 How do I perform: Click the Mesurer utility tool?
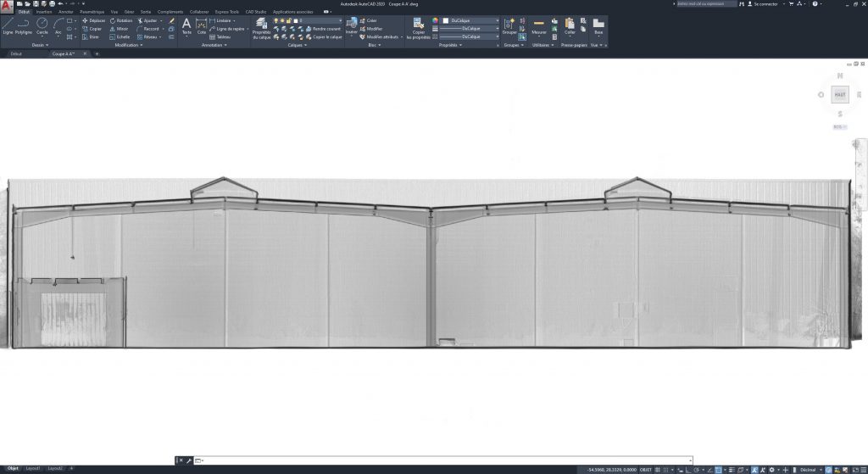click(x=539, y=26)
